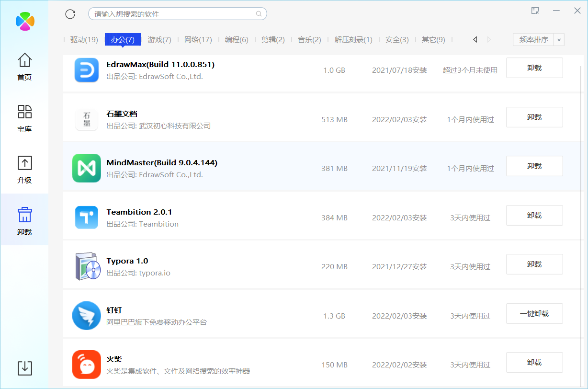Click the 1.3 GB size value
Image resolution: width=588 pixels, height=389 pixels.
334,316
